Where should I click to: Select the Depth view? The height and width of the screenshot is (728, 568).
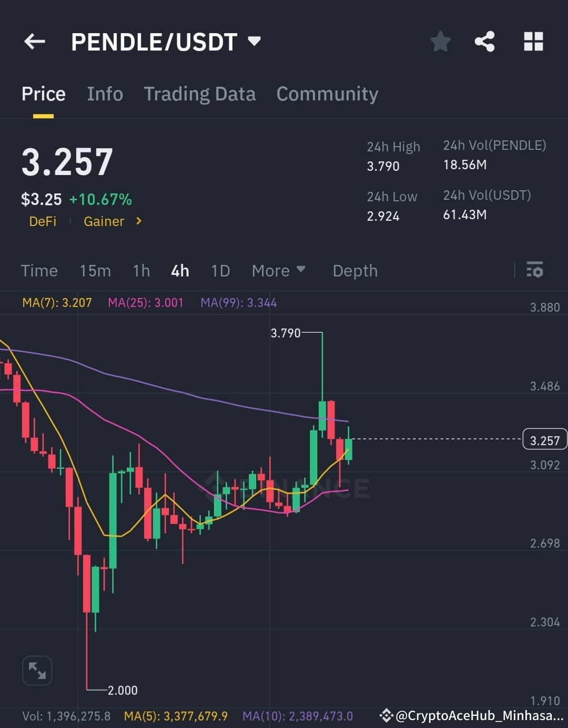pyautogui.click(x=355, y=271)
